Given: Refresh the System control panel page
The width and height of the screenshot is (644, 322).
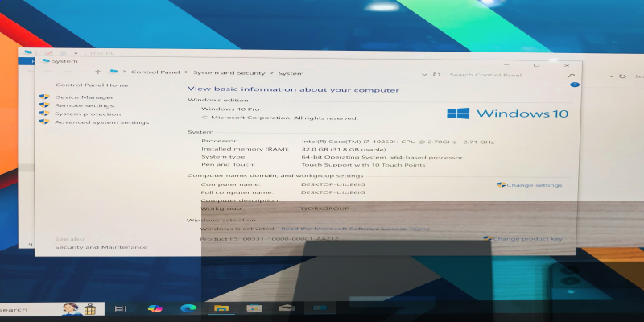Looking at the screenshot, I should (x=436, y=75).
